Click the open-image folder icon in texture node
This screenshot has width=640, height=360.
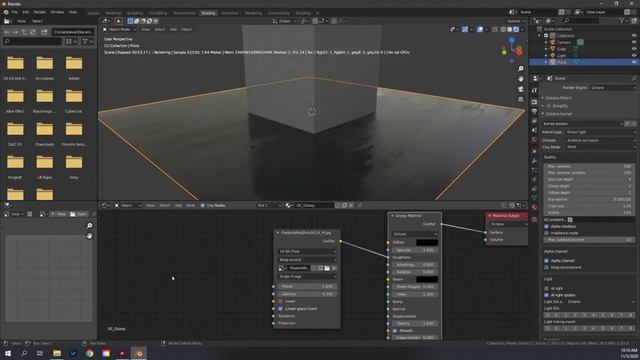pyautogui.click(x=327, y=268)
